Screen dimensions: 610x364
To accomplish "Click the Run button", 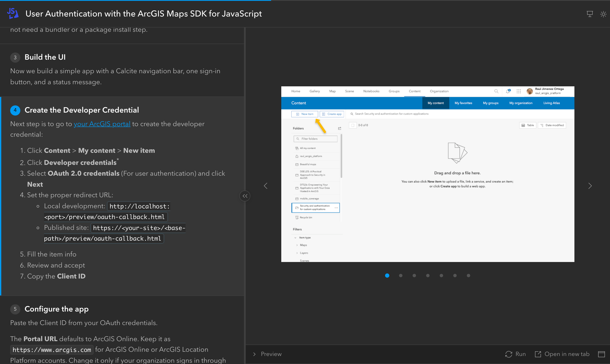I will [516, 354].
